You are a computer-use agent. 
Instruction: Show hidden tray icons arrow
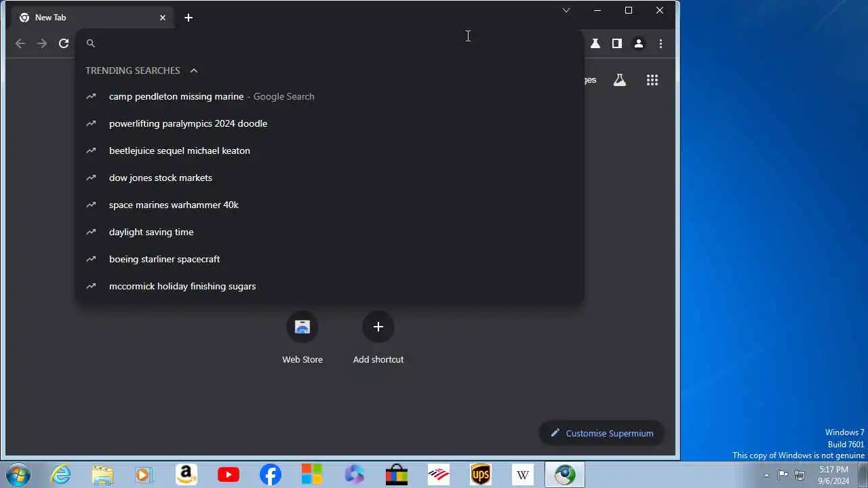click(x=767, y=475)
